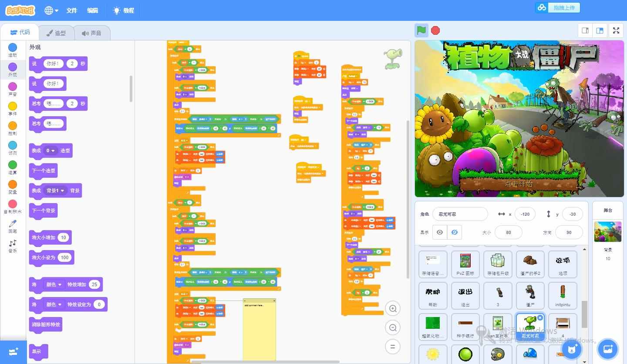Open the 编辑 menu
This screenshot has height=364, width=627.
(x=93, y=10)
